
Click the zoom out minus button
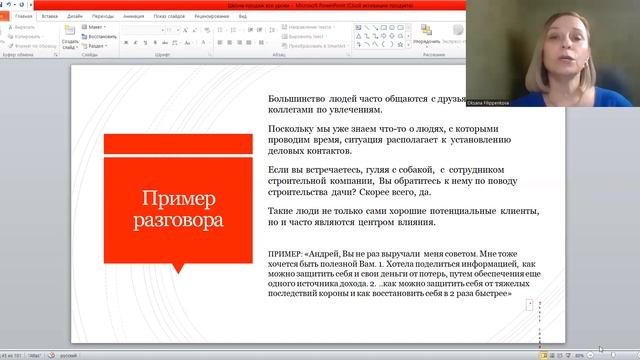click(x=590, y=356)
